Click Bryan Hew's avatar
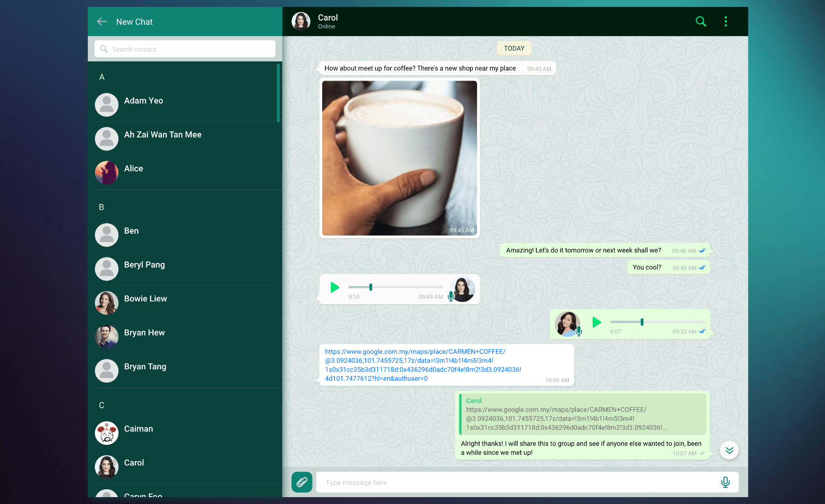Screen dimensions: 825x504 coord(107,337)
